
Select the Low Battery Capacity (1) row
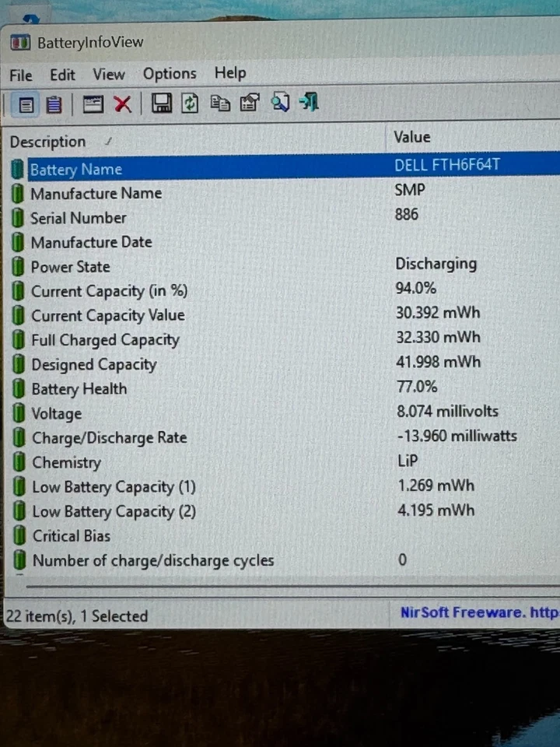285,486
